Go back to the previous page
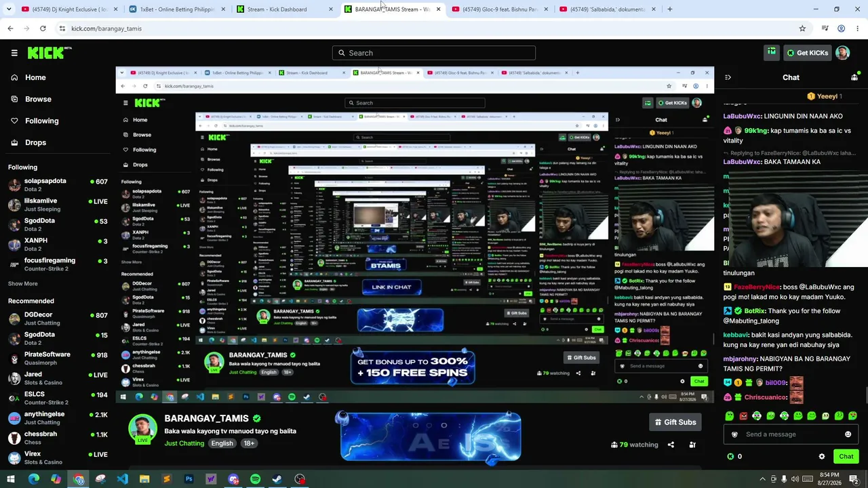 click(10, 28)
